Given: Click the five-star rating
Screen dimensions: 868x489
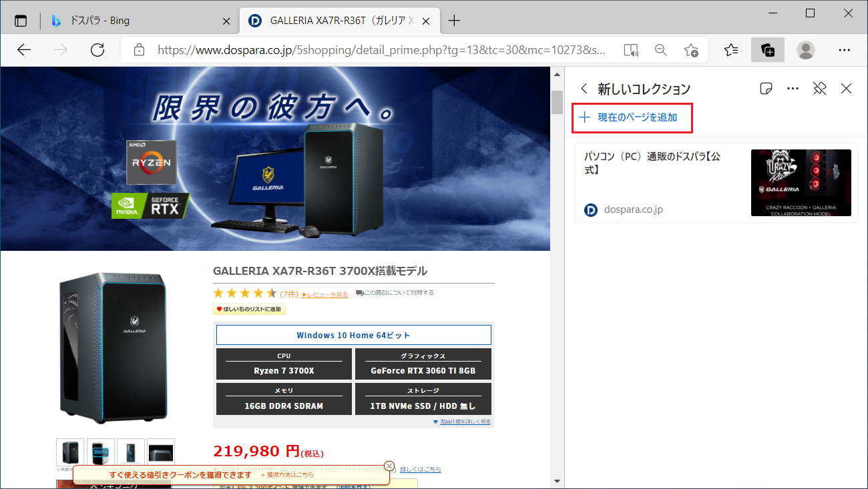Looking at the screenshot, I should point(244,294).
